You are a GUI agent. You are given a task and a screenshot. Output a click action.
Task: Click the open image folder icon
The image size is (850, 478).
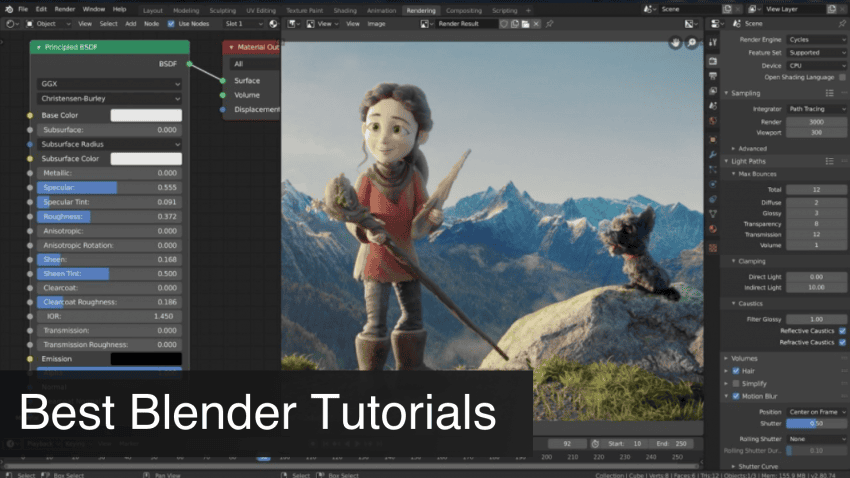(525, 24)
